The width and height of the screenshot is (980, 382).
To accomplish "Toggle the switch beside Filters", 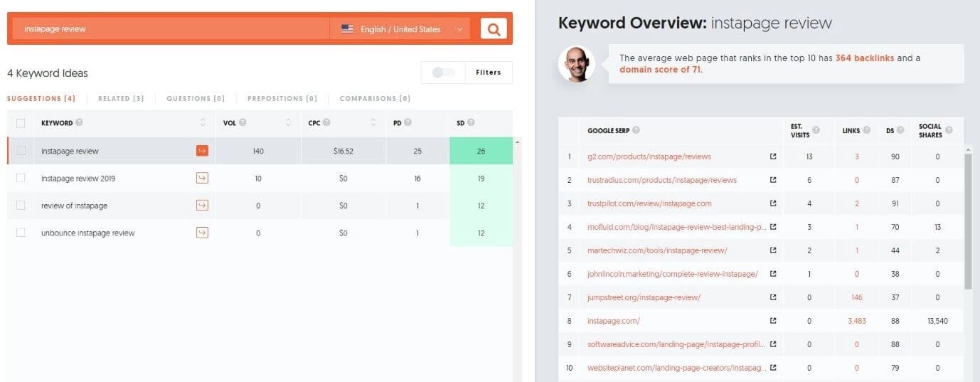I will (x=443, y=73).
